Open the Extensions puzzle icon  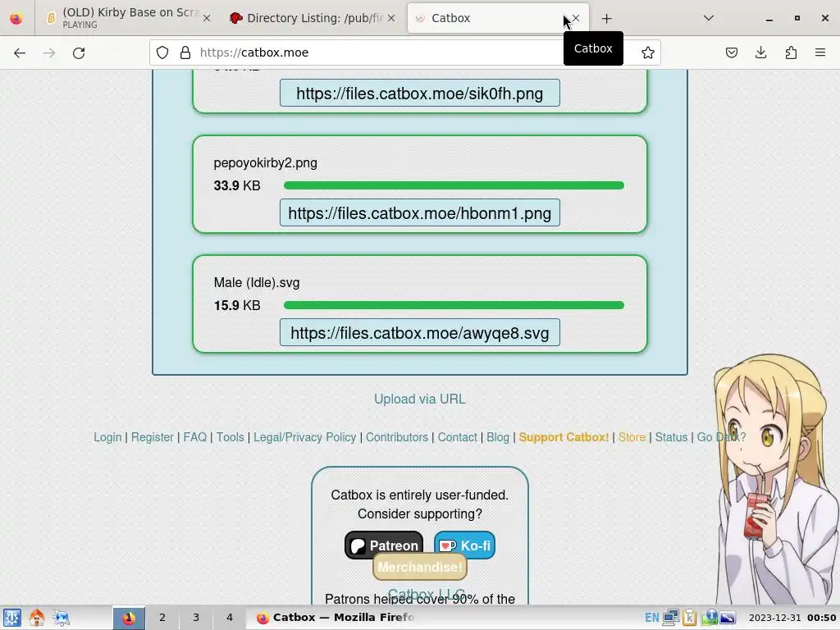(x=791, y=52)
